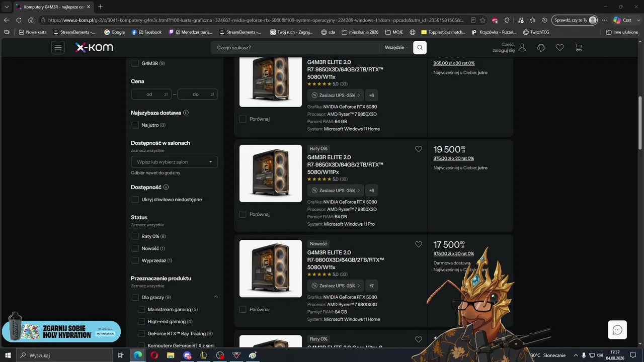Image resolution: width=644 pixels, height=362 pixels.
Task: Check the Raty 0% status filter
Action: click(x=135, y=236)
